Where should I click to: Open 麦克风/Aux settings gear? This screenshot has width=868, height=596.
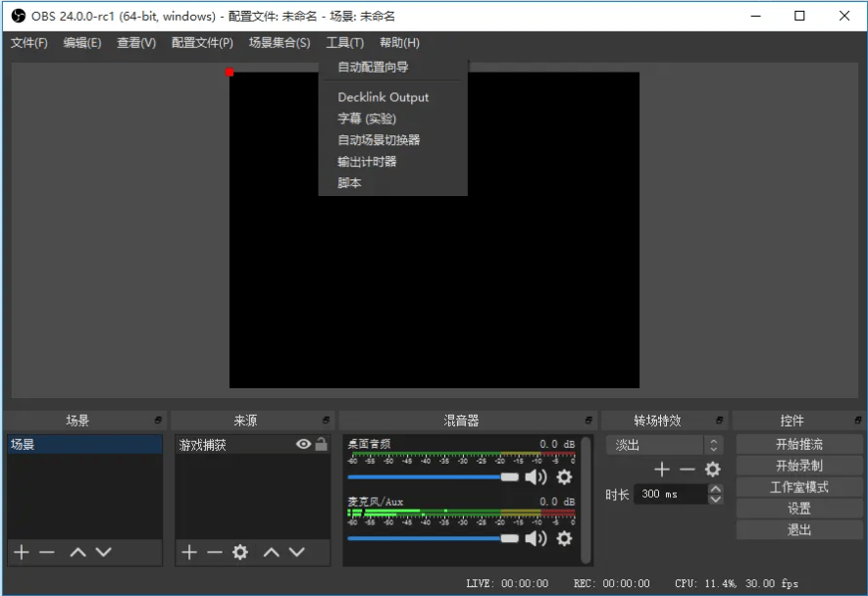pyautogui.click(x=562, y=536)
